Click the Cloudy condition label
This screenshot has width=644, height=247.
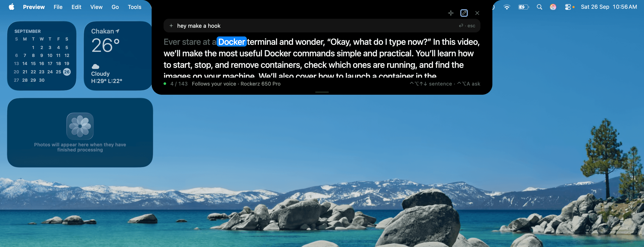tap(100, 74)
